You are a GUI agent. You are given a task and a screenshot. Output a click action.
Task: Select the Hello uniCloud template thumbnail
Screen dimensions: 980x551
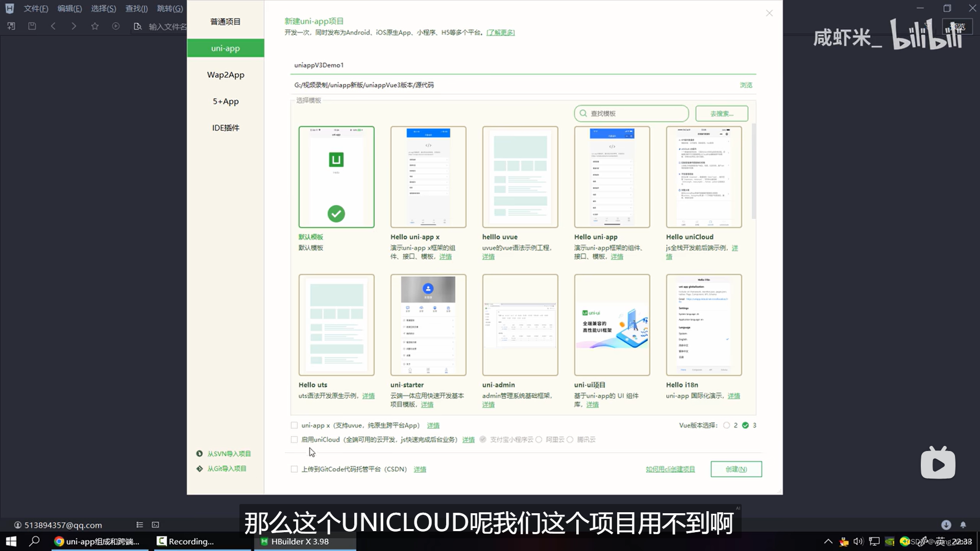pos(704,177)
